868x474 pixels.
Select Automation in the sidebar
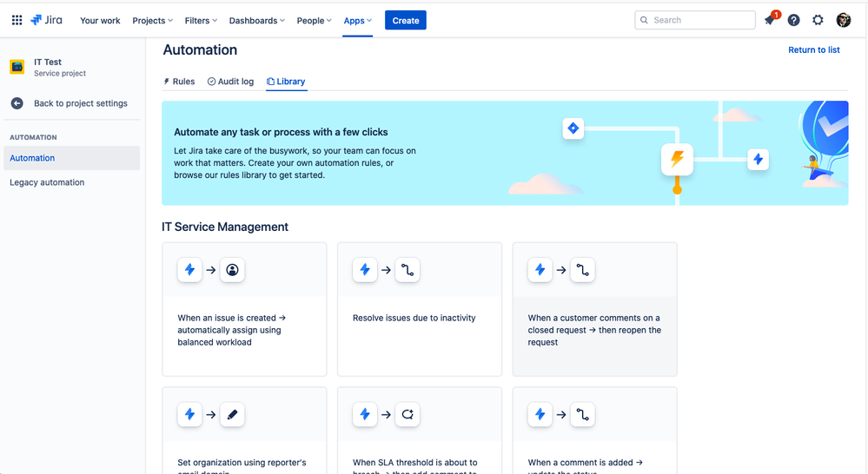coord(71,158)
